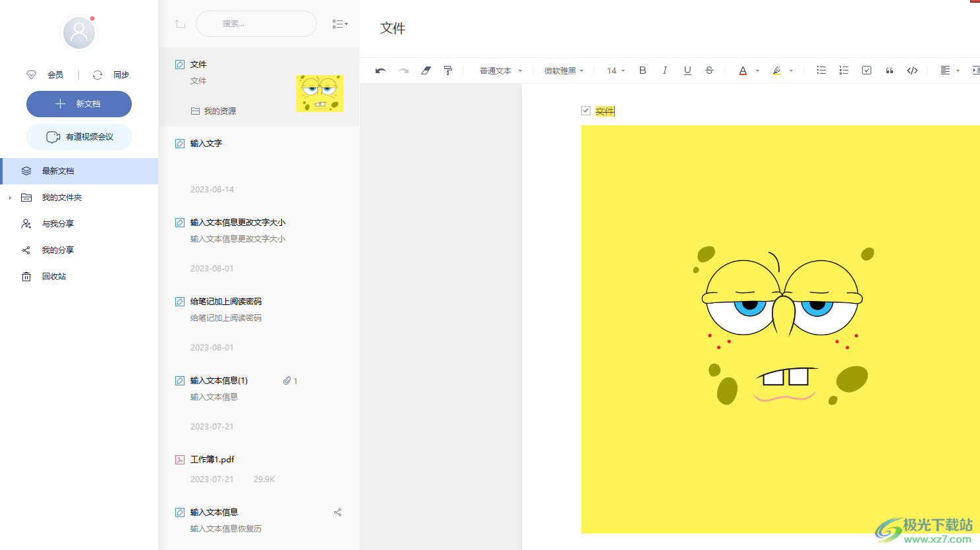The height and width of the screenshot is (550, 980).
Task: Open the font size 14 dropdown
Action: (x=616, y=70)
